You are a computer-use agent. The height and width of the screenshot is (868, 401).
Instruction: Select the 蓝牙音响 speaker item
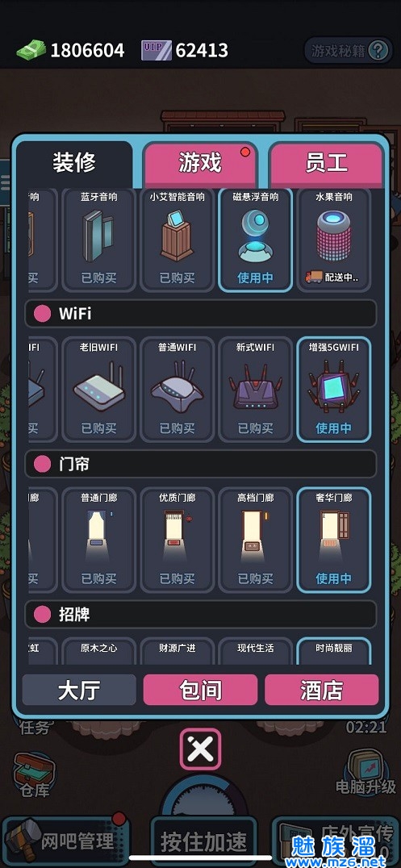click(x=99, y=240)
